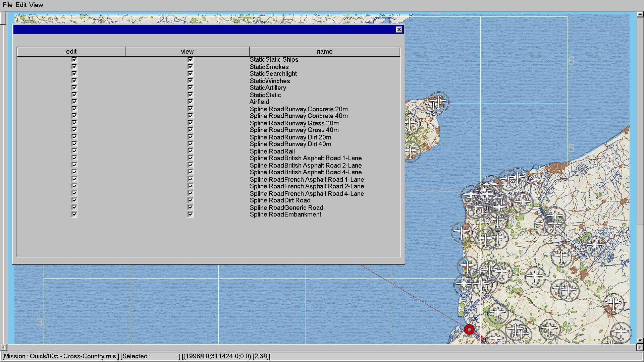Click the airfield icon in the sea
The image size is (644, 362).
click(462, 232)
